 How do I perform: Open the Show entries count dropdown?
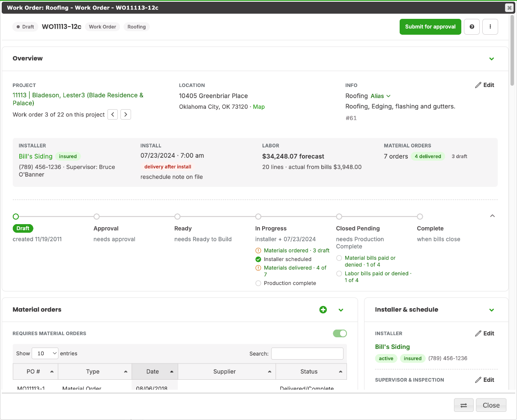[x=45, y=354]
